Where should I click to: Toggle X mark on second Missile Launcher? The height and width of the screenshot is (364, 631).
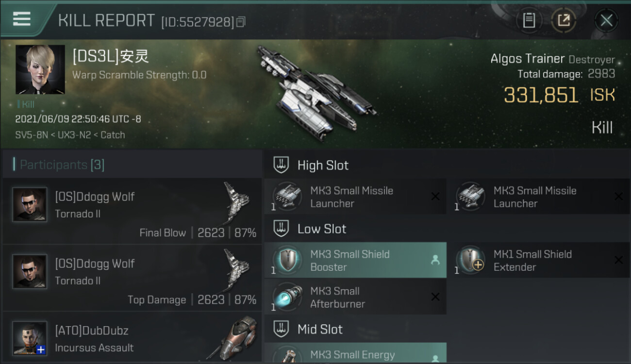(618, 197)
